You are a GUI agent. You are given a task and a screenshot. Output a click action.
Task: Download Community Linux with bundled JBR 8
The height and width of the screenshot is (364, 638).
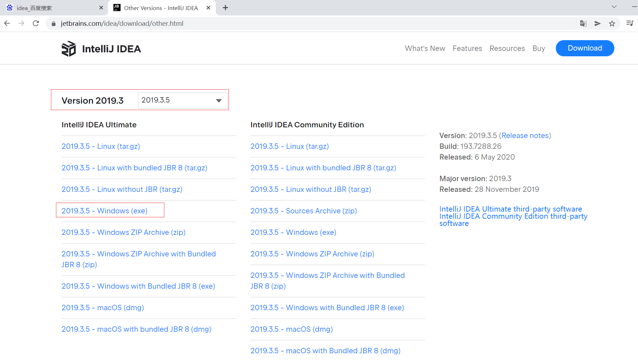tap(323, 168)
